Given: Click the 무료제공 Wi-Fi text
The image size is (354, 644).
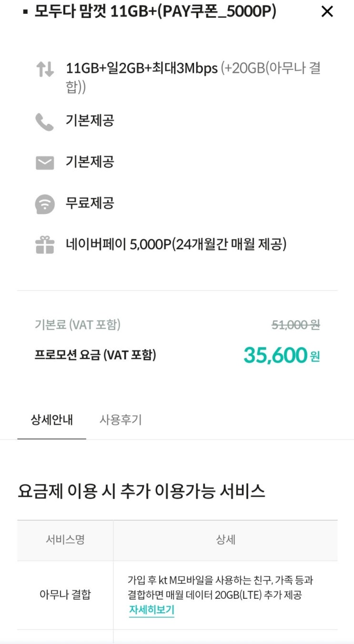Looking at the screenshot, I should pos(90,204).
